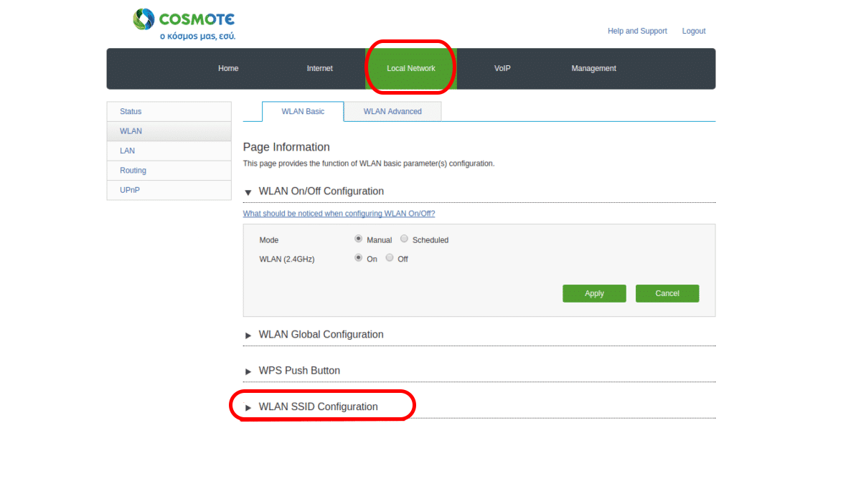
Task: Open the Management navigation tab
Action: 593,69
